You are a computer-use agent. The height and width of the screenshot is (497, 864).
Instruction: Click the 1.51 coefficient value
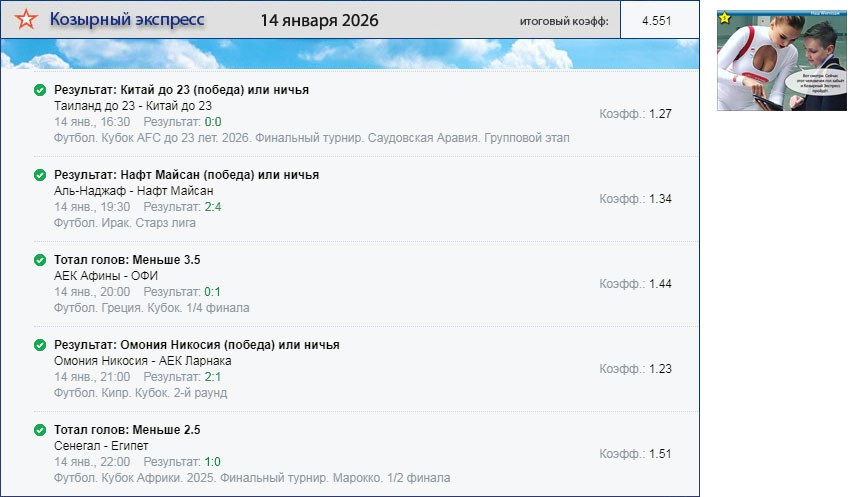(660, 454)
